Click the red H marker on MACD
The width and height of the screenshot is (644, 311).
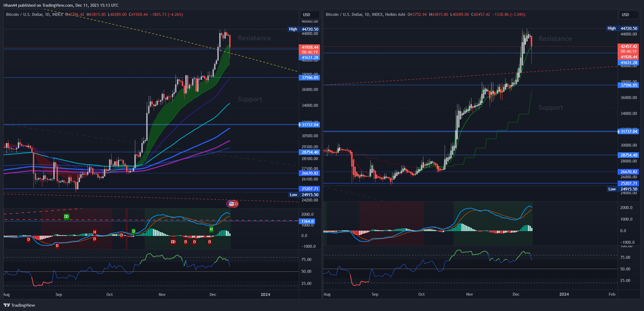(95, 232)
